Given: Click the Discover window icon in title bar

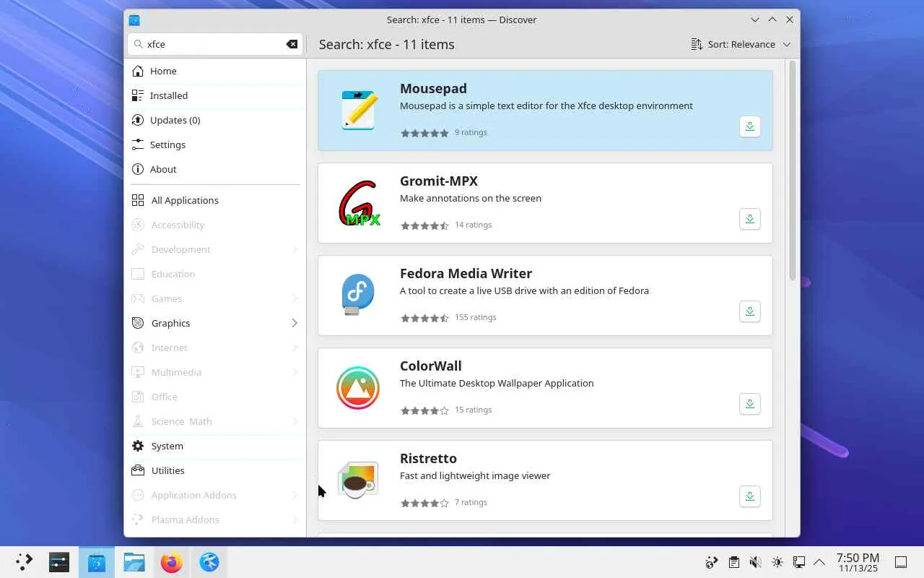Looking at the screenshot, I should pyautogui.click(x=134, y=20).
